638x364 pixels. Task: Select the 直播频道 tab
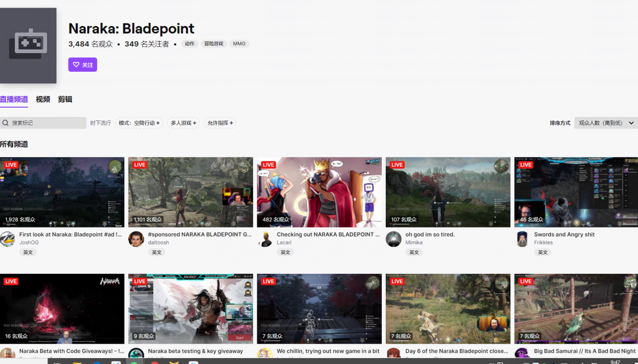(14, 99)
